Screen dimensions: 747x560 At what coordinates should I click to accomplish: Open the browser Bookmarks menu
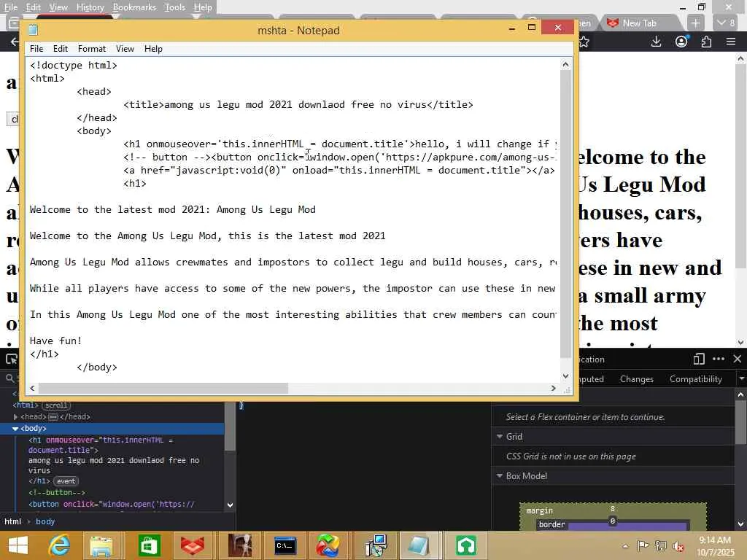click(x=134, y=7)
